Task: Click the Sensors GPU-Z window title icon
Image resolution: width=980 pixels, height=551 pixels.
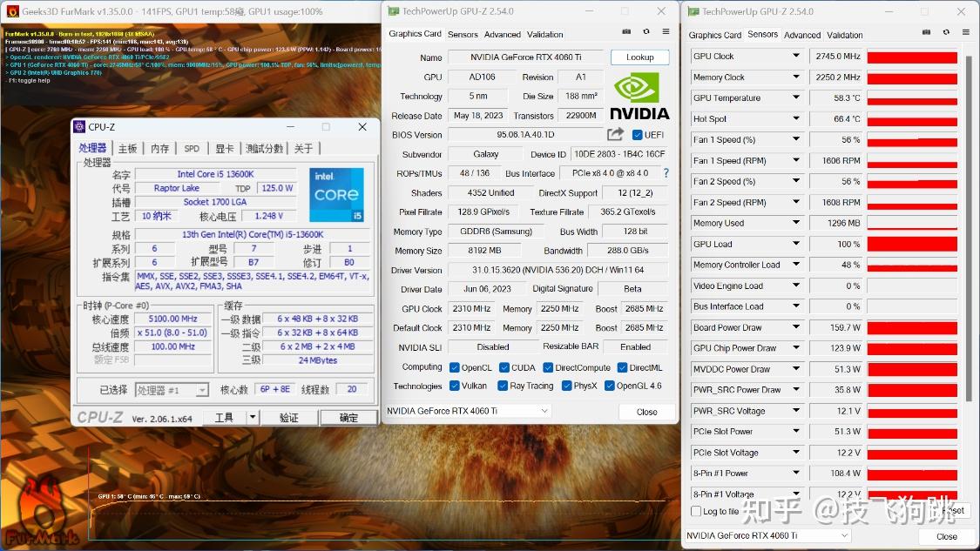Action: click(x=693, y=11)
